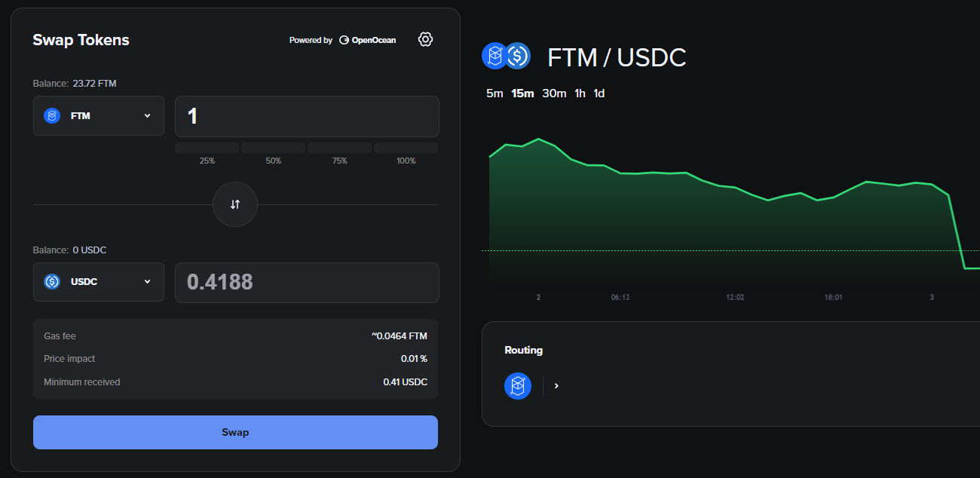Image resolution: width=980 pixels, height=478 pixels.
Task: Click the Price impact label
Action: tap(69, 359)
